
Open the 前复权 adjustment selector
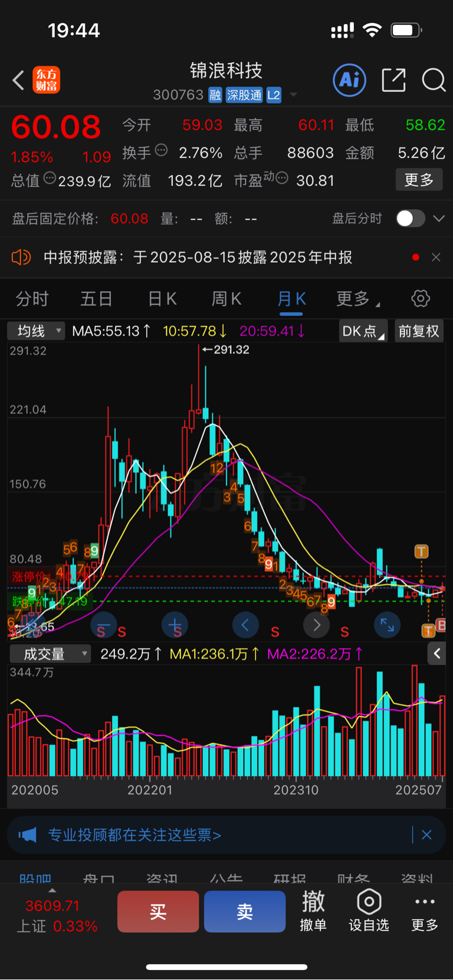point(419,331)
